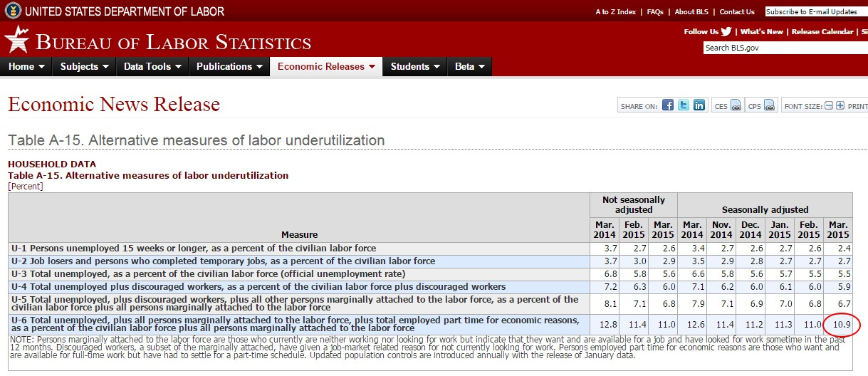Focus the Subscribe to E-mail Updates field
This screenshot has width=868, height=376.
point(816,11)
